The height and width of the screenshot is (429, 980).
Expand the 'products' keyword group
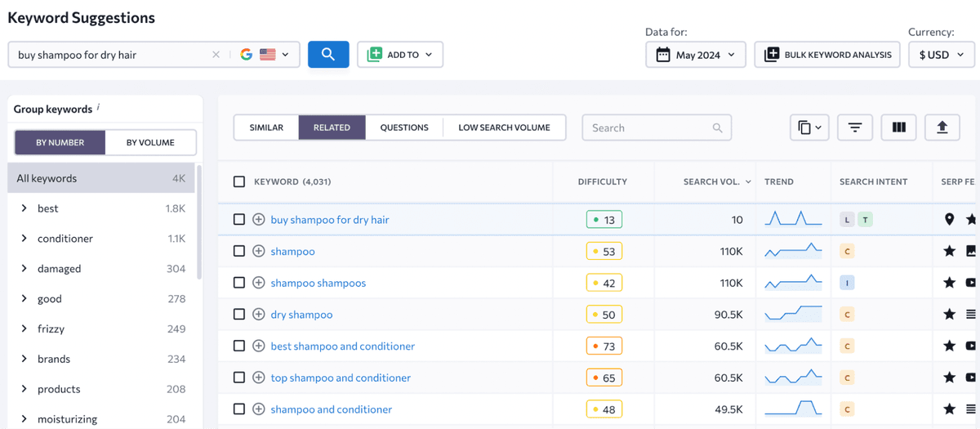pyautogui.click(x=24, y=389)
